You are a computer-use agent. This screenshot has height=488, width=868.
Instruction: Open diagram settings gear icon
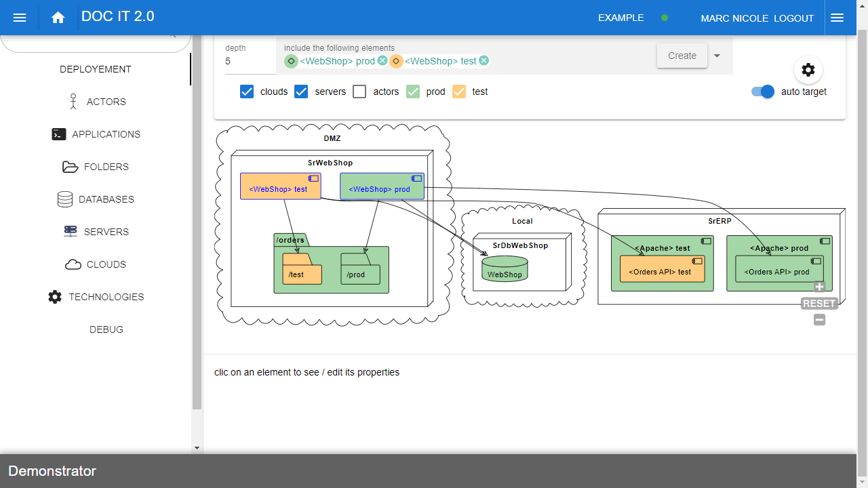[808, 70]
